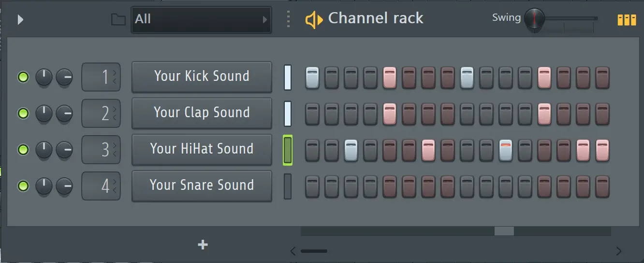644x263 pixels.
Task: Click mixer track number 1 stepper
Action: (101, 77)
